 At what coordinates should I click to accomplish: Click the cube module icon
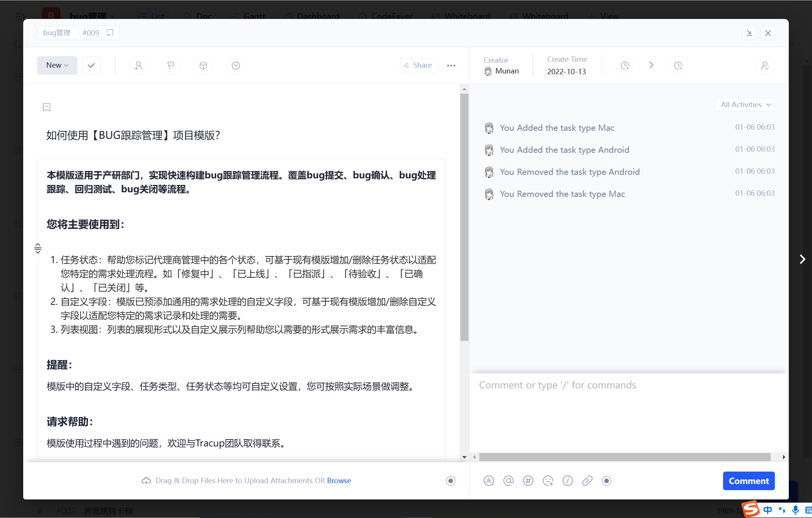(x=203, y=65)
